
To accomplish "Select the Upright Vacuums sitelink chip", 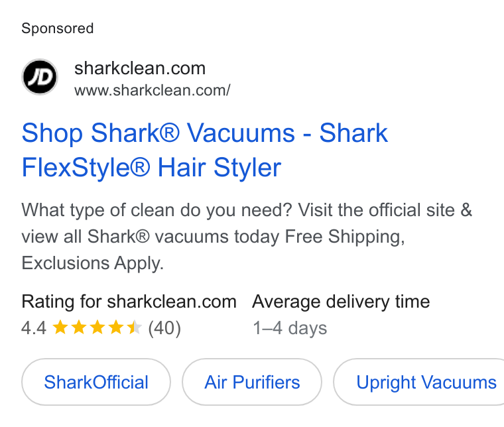I will click(419, 382).
